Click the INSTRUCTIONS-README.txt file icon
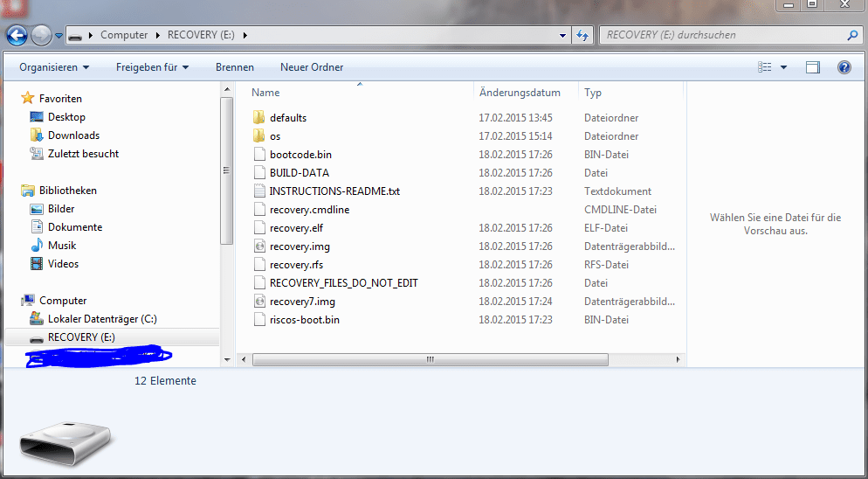868x479 pixels. click(x=259, y=191)
